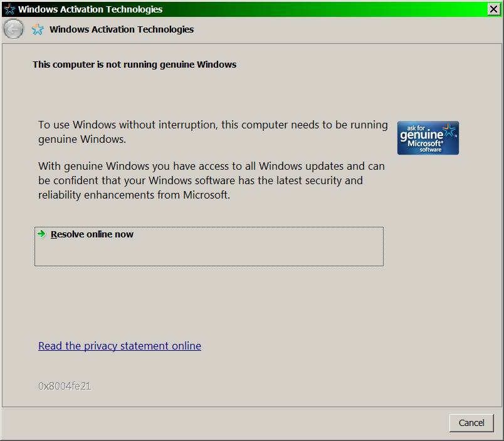Click the green arrow beside Resolve online now
Image resolution: width=504 pixels, height=441 pixels.
(x=41, y=234)
